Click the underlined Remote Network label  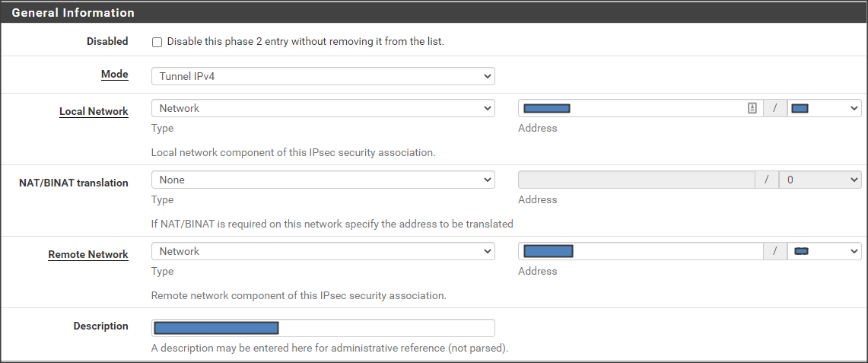pos(88,255)
